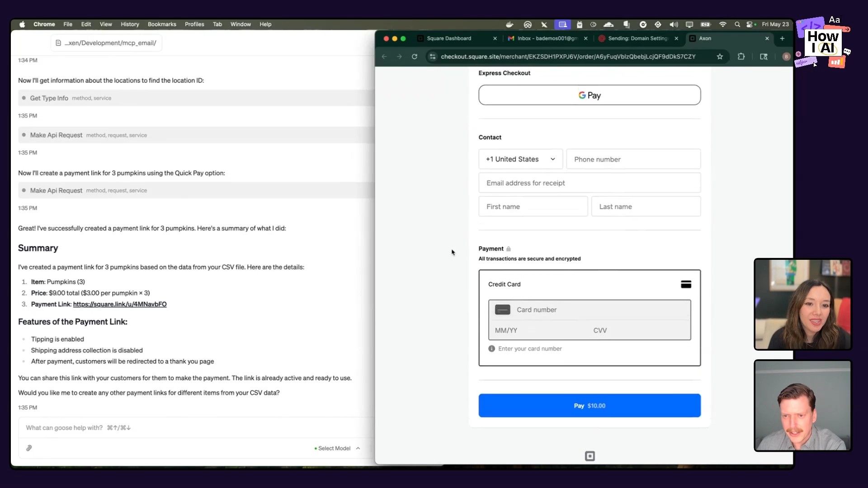Screen dimensions: 868x488
Task: Click the display mirroring icon in menu bar
Action: (689, 24)
